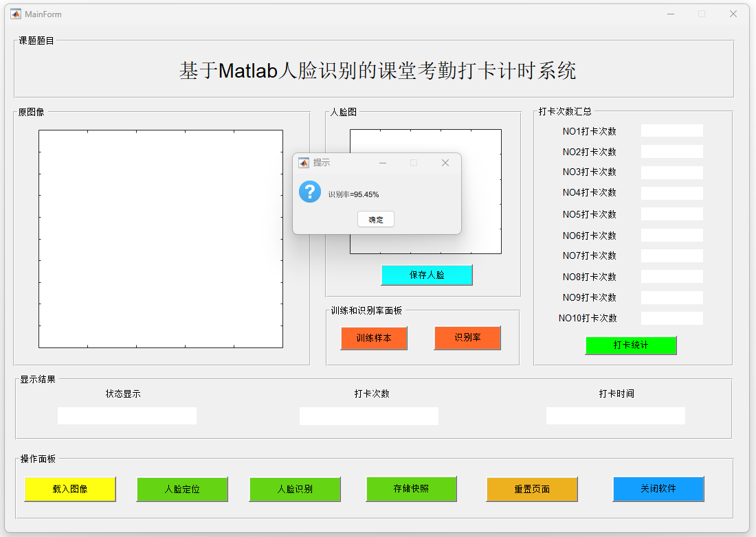Click the NO6打卡次数 field
The height and width of the screenshot is (537, 756).
click(671, 235)
